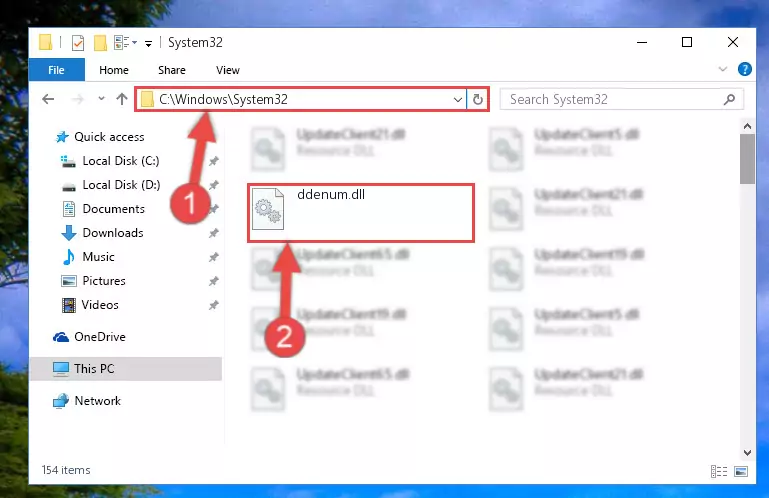Switch to the View ribbon tab
The width and height of the screenshot is (769, 498).
tap(228, 70)
